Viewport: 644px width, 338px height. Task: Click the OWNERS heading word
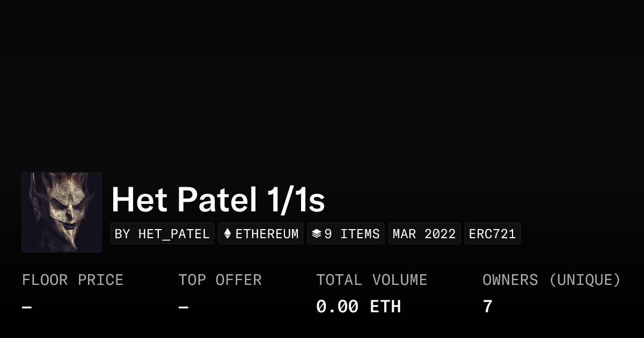point(510,280)
